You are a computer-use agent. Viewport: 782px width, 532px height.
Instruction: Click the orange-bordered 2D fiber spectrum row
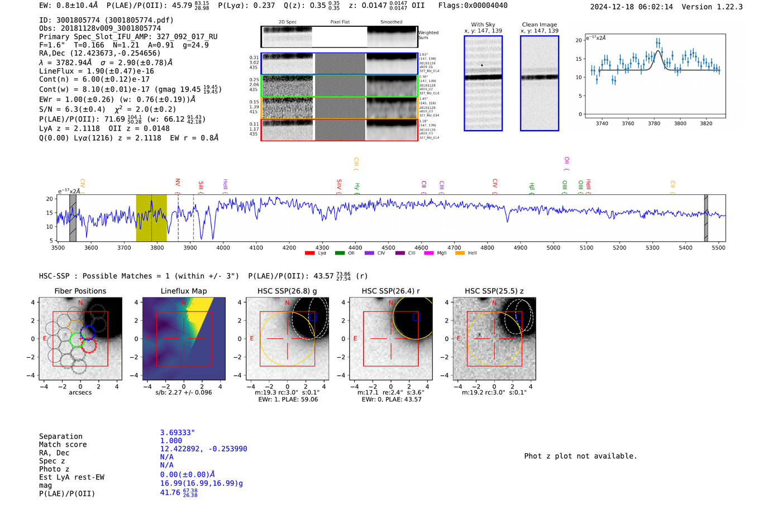coord(340,108)
